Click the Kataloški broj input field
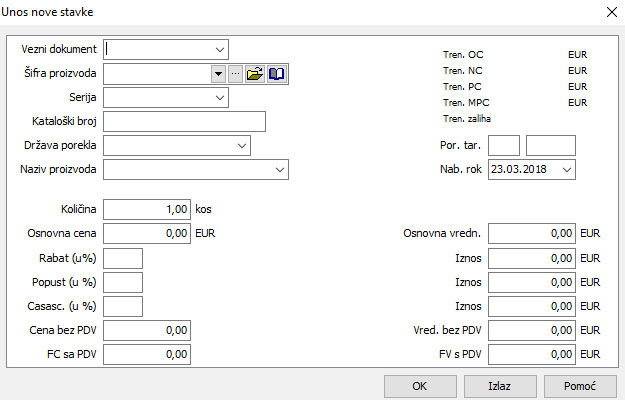The height and width of the screenshot is (400, 625). (184, 122)
